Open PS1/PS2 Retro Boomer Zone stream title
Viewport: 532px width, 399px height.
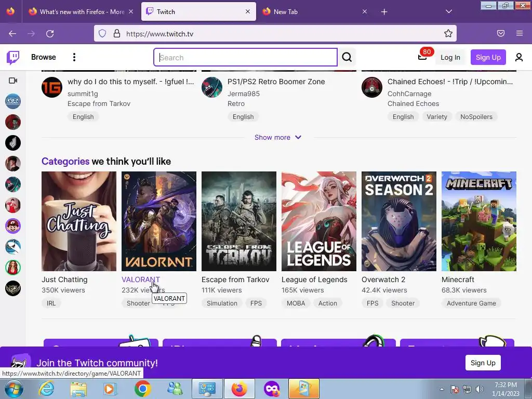[x=276, y=82]
